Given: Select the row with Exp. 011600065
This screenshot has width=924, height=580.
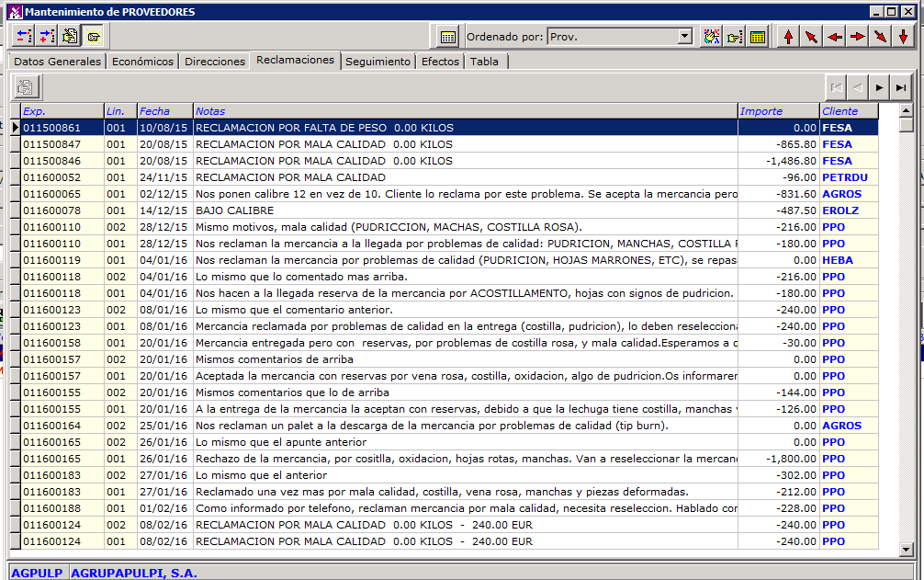Looking at the screenshot, I should (51, 194).
